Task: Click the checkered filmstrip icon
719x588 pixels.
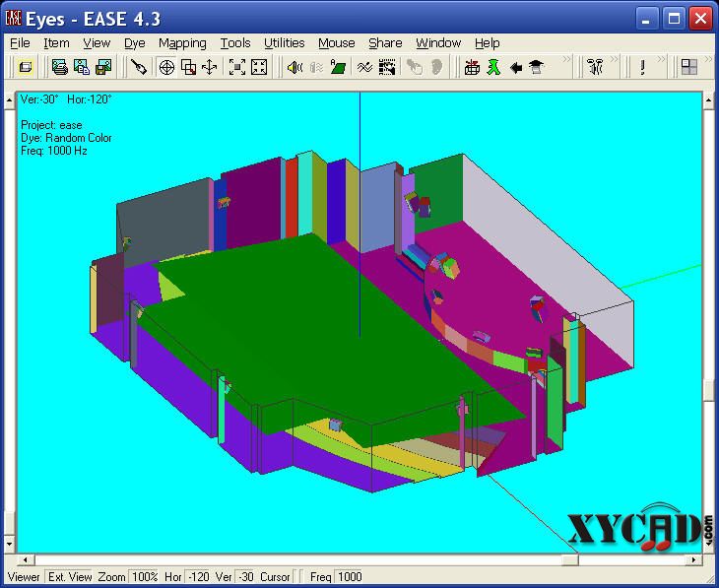Action: coord(387,67)
